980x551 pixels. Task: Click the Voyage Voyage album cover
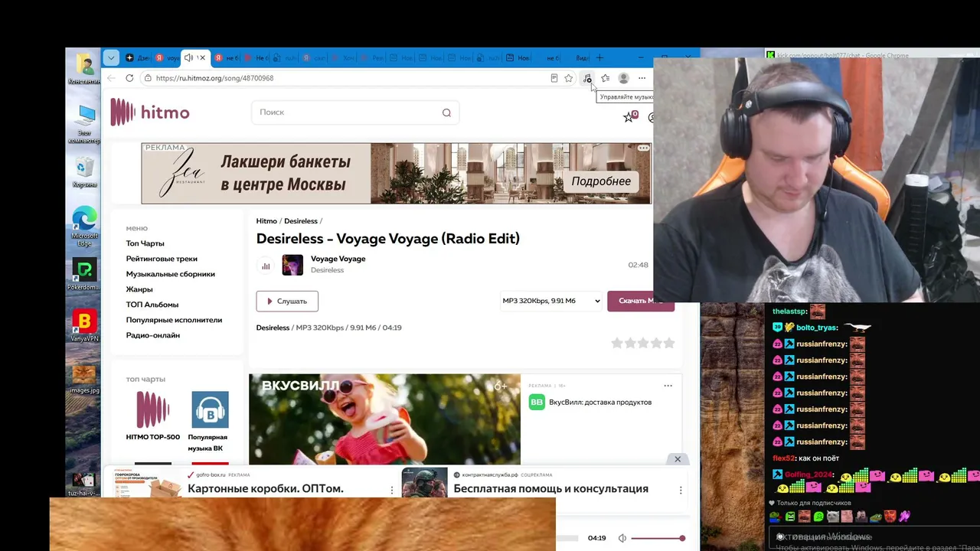pyautogui.click(x=292, y=265)
